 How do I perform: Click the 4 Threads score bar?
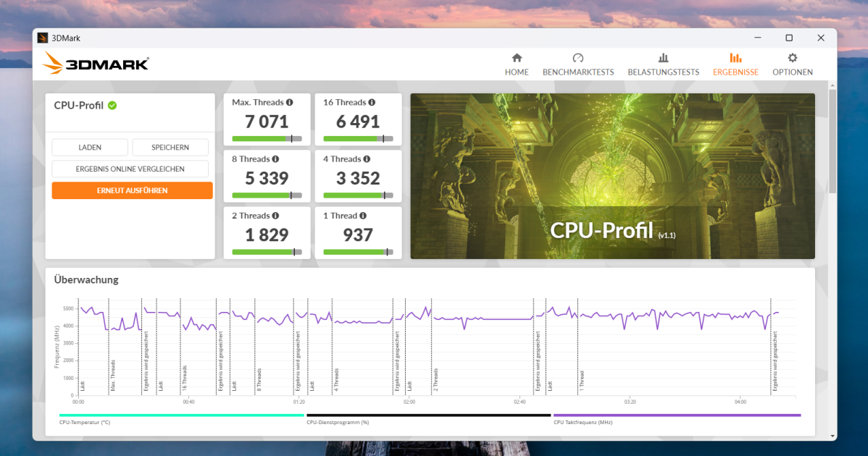(x=358, y=195)
